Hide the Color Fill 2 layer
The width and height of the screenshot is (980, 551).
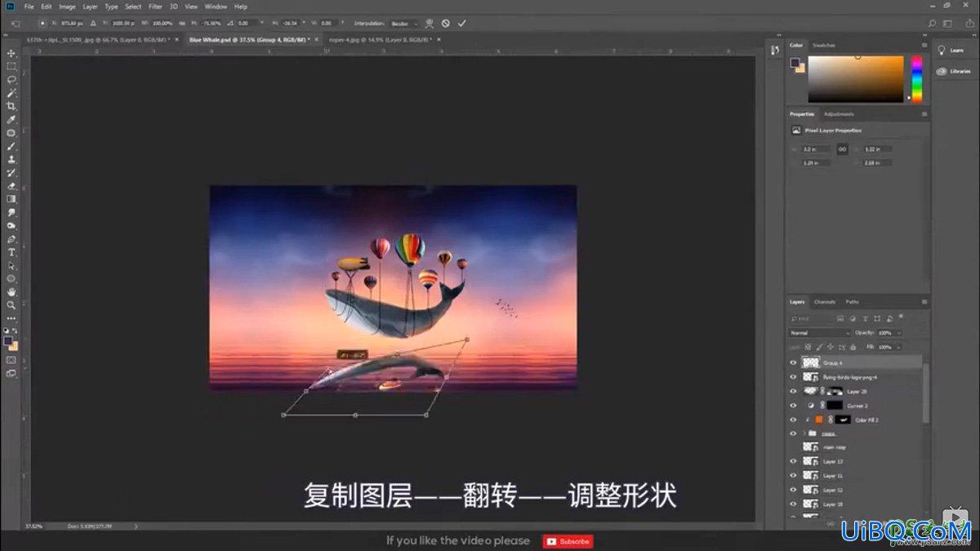pos(792,420)
